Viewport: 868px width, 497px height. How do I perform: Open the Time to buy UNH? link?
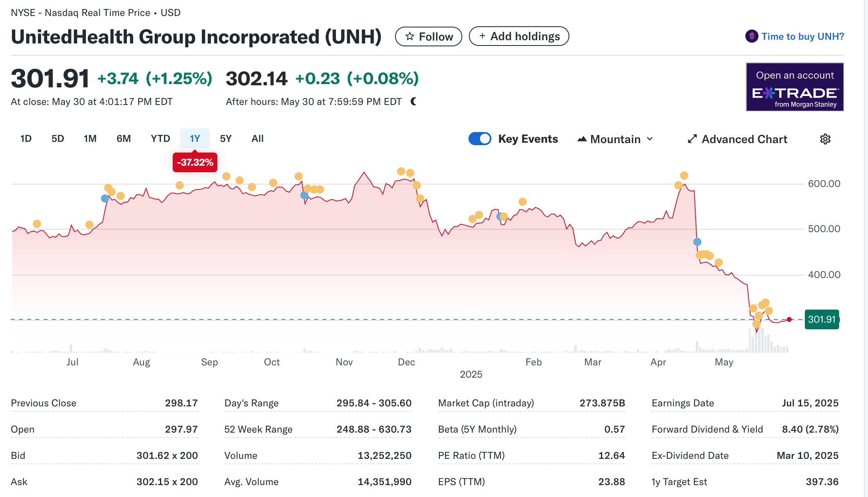click(x=803, y=36)
